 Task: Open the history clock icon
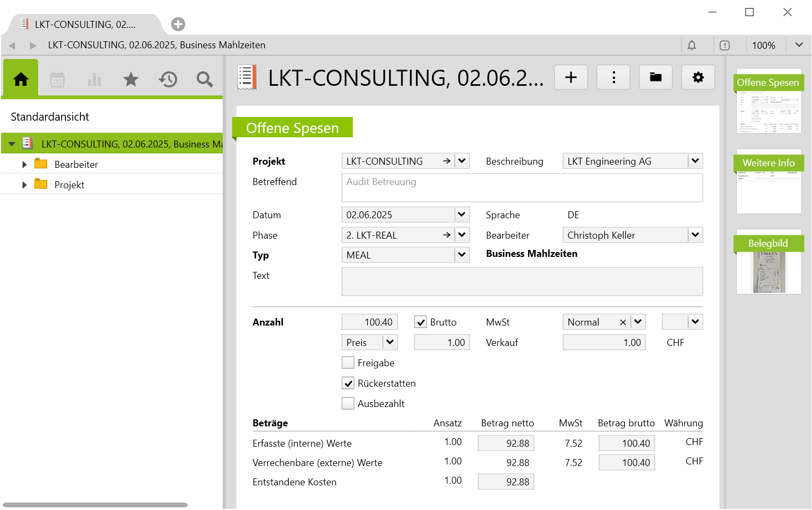tap(167, 80)
